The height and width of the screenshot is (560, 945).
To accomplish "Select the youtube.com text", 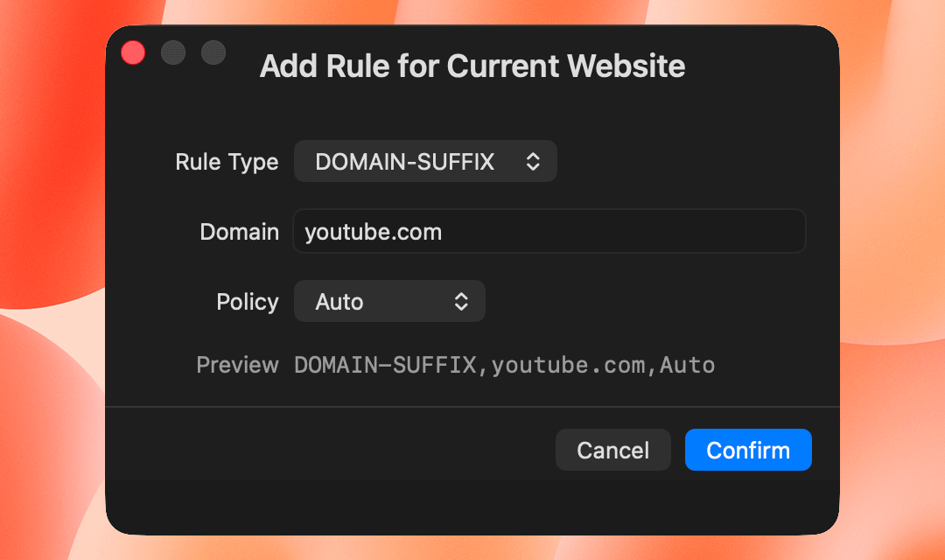I will (372, 231).
